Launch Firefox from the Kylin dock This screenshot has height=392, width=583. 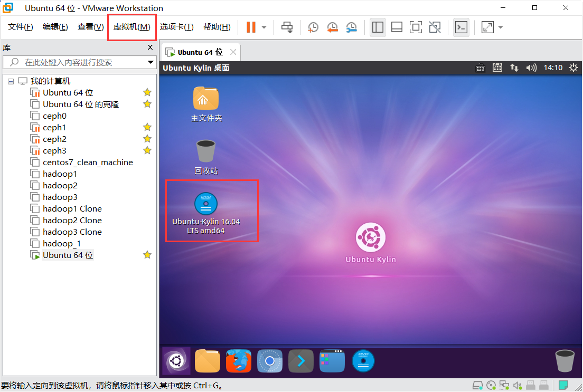[239, 360]
